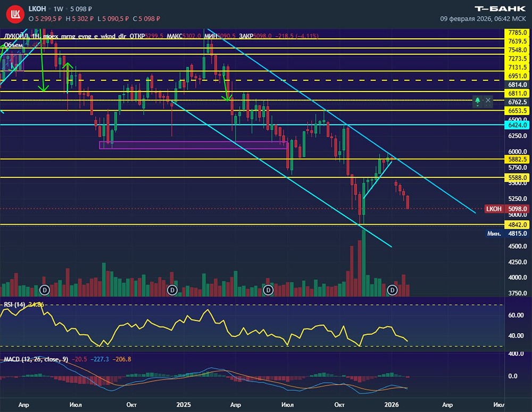Click the 6814.0 dashed level label
Viewport: 532px width, 412px height.
coord(518,85)
